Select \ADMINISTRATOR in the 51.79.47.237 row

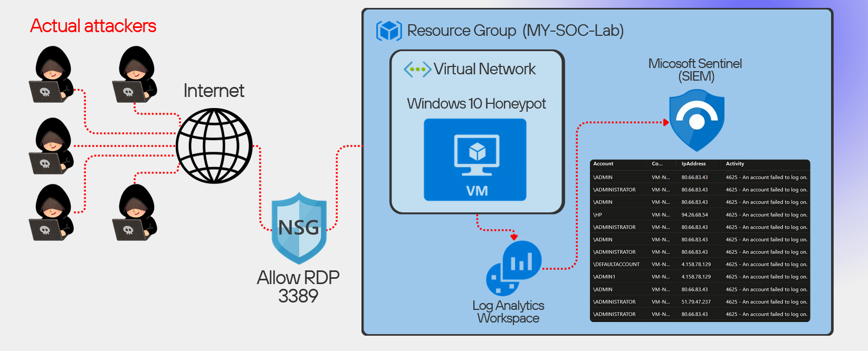(614, 302)
